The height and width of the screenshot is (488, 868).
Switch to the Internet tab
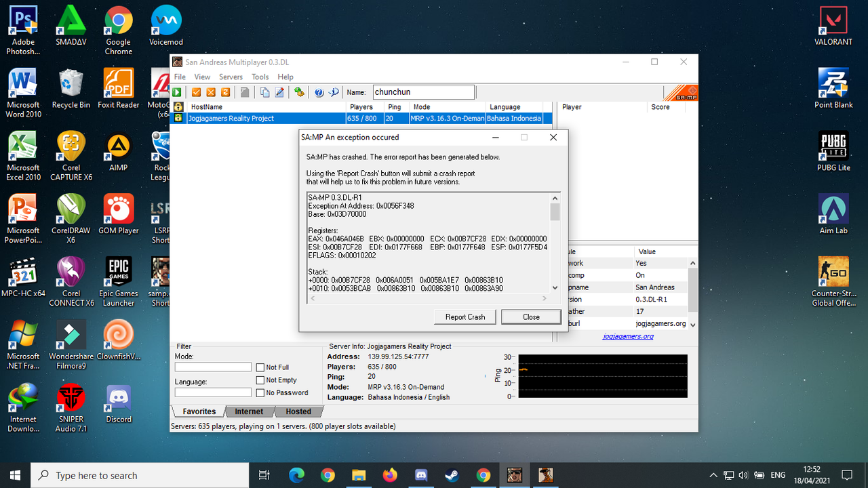coord(249,411)
